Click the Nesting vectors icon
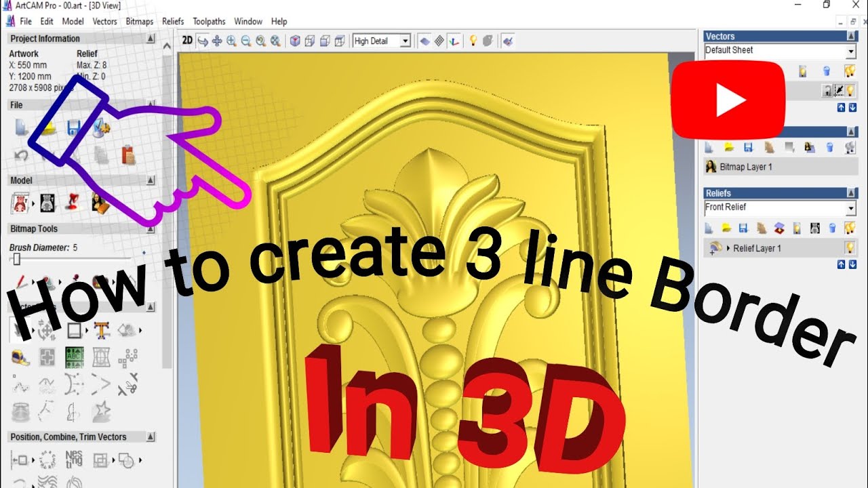The image size is (868, 488). 74,460
